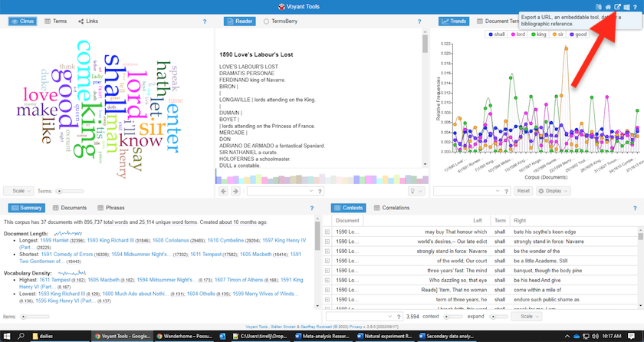Image resolution: width=644 pixels, height=342 pixels.
Task: Show hidden system tray icons
Action: pos(568,337)
